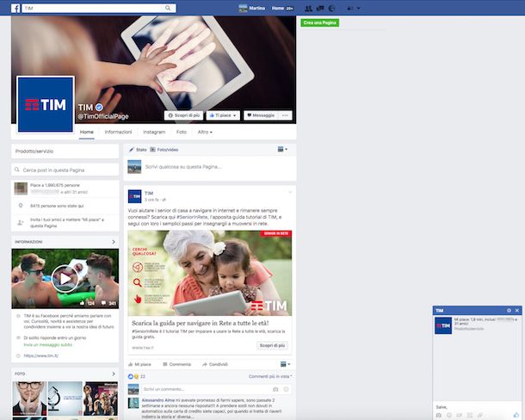Image resolution: width=525 pixels, height=420 pixels.
Task: Open privacy shortcuts lock icon
Action: click(x=349, y=9)
